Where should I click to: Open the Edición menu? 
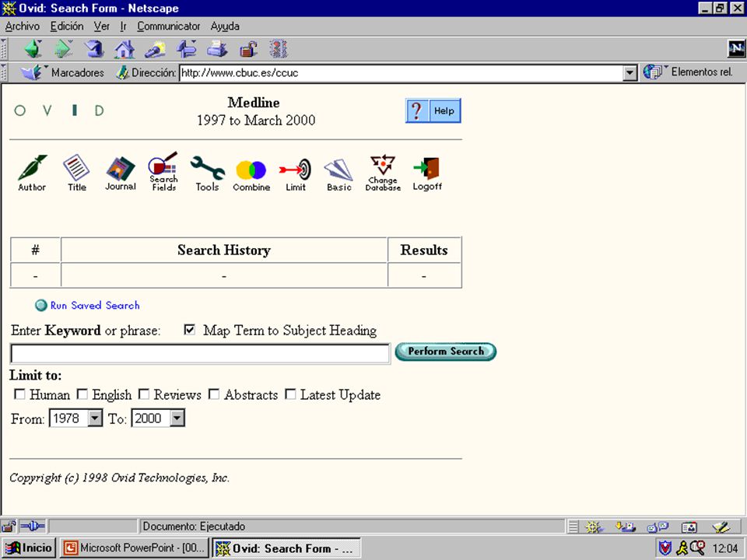click(67, 26)
